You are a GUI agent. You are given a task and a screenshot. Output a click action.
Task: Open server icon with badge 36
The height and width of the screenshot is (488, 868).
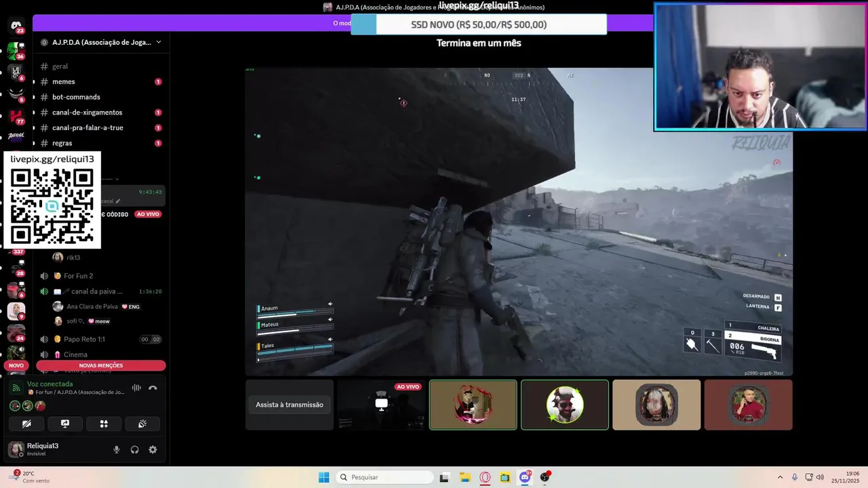(16, 50)
